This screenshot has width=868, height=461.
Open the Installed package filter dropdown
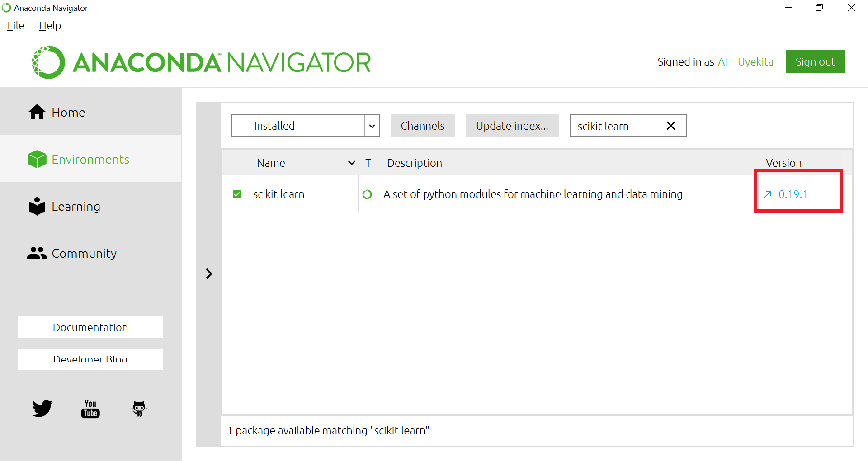point(305,126)
